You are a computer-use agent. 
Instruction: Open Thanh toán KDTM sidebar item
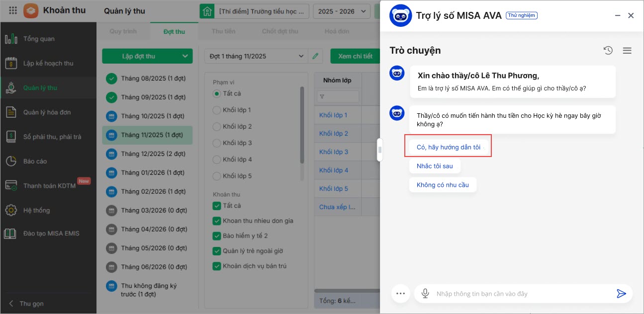click(x=48, y=186)
